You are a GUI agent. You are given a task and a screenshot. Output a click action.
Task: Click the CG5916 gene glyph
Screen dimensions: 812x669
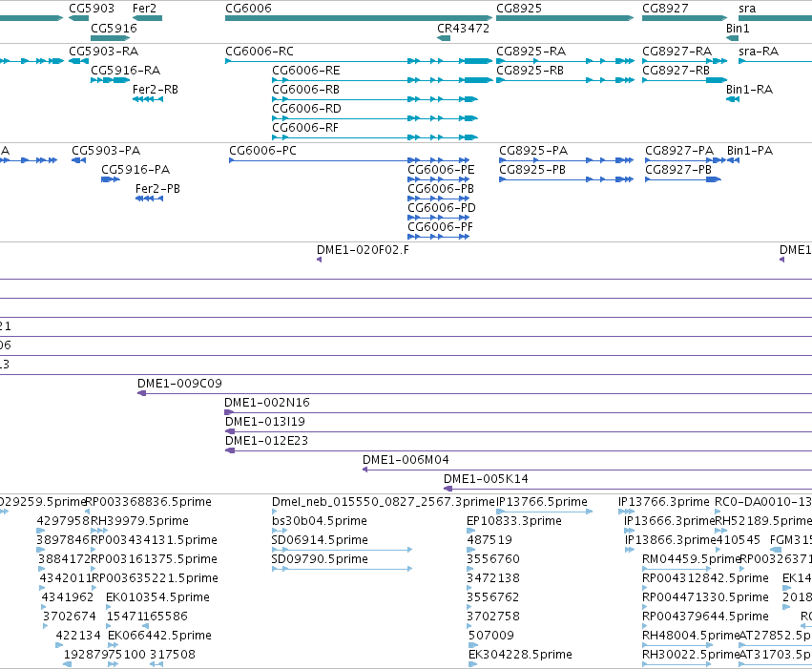tap(110, 38)
